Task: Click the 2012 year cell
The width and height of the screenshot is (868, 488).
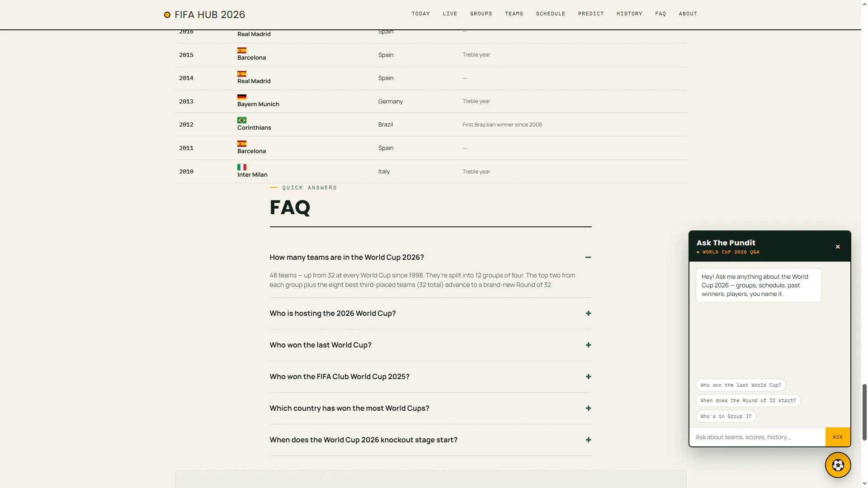Action: (186, 125)
